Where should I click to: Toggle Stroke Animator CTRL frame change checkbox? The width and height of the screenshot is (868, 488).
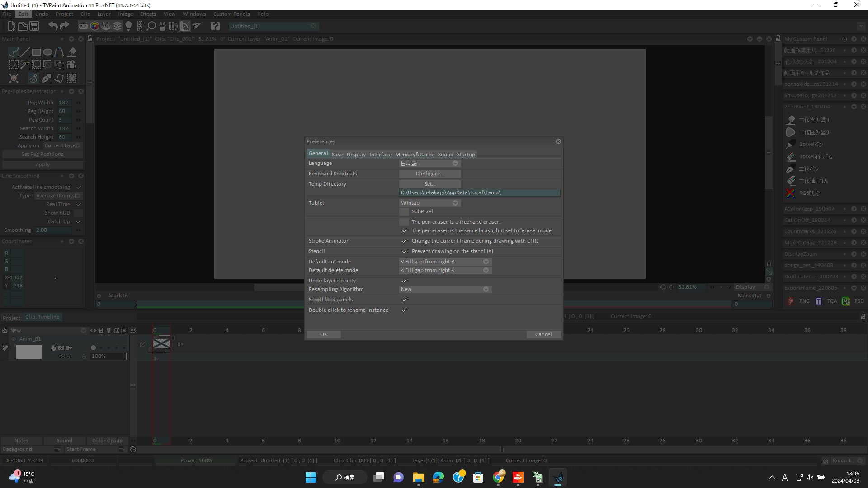[x=404, y=241]
